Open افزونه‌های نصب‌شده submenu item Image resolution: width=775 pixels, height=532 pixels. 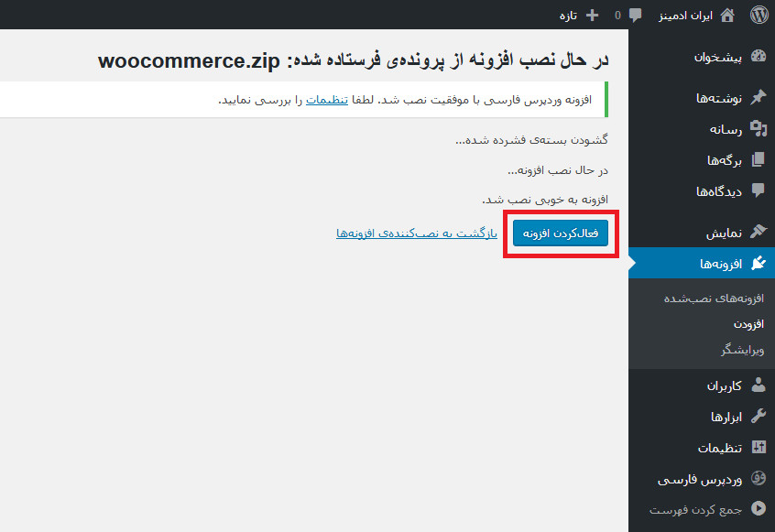714,299
